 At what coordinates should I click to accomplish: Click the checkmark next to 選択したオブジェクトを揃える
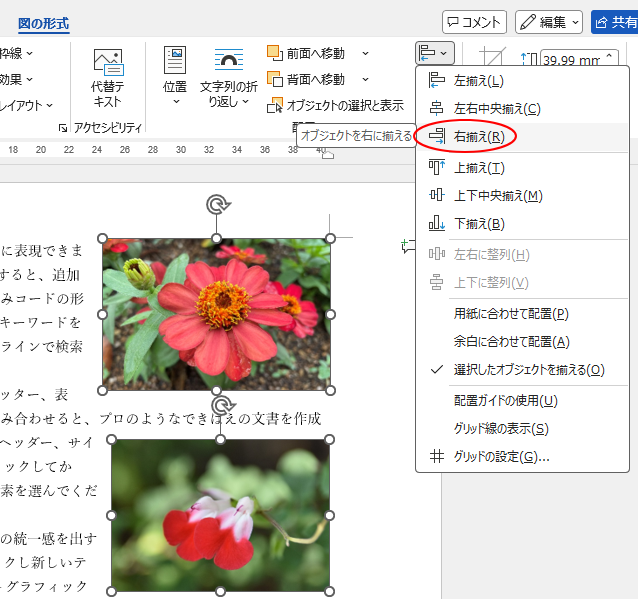(437, 369)
